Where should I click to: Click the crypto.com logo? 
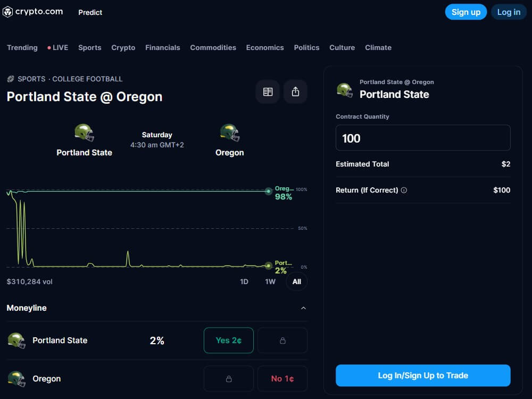click(33, 12)
